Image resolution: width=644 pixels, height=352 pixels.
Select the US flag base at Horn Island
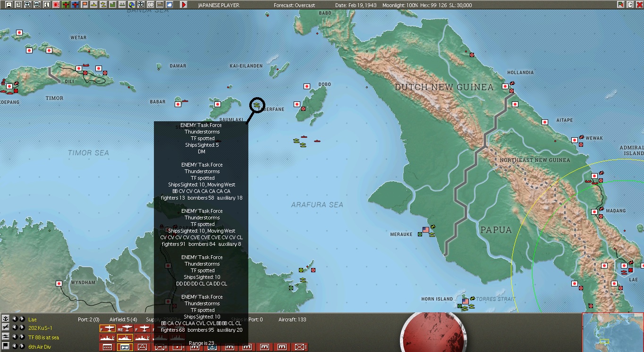click(465, 301)
